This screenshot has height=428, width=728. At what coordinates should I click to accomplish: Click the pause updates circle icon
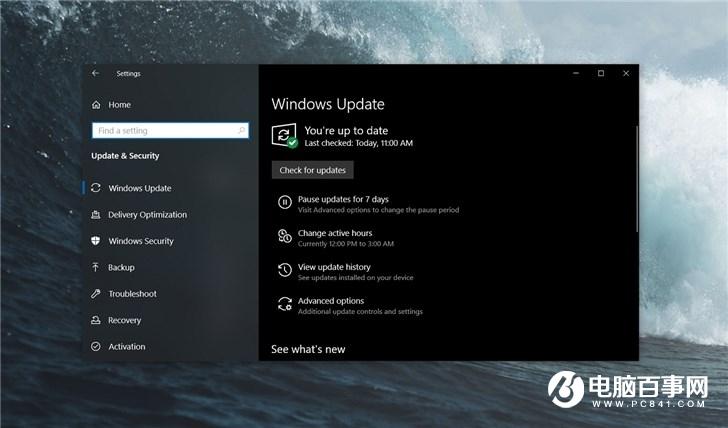[x=284, y=202]
